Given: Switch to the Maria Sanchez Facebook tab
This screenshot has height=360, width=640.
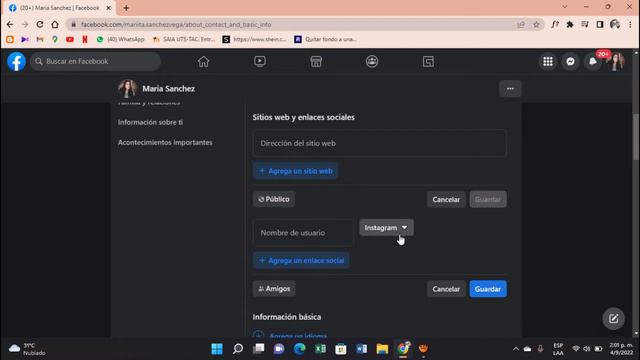Looking at the screenshot, I should (59, 8).
